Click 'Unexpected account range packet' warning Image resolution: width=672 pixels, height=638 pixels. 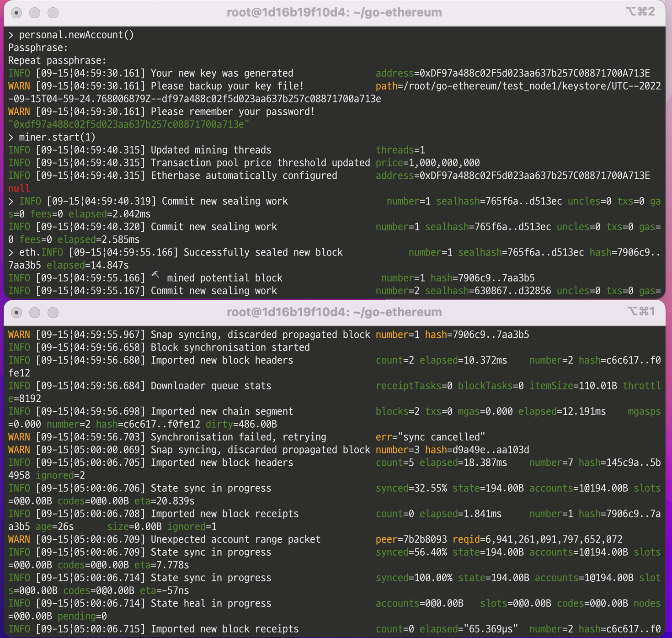tap(236, 539)
